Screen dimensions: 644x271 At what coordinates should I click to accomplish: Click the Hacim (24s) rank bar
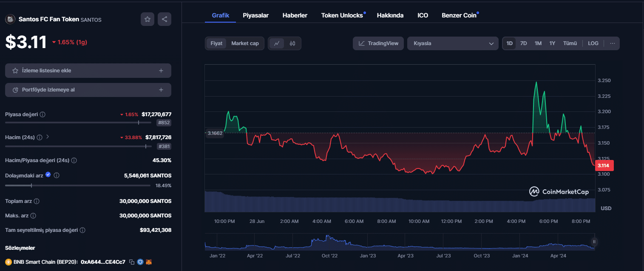click(78, 146)
